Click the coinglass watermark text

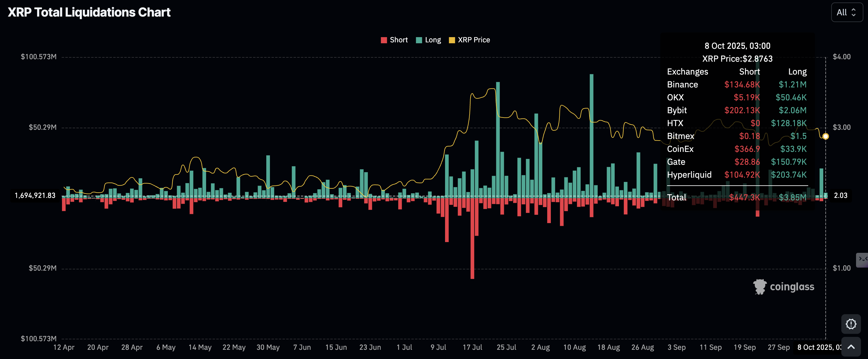(x=792, y=287)
